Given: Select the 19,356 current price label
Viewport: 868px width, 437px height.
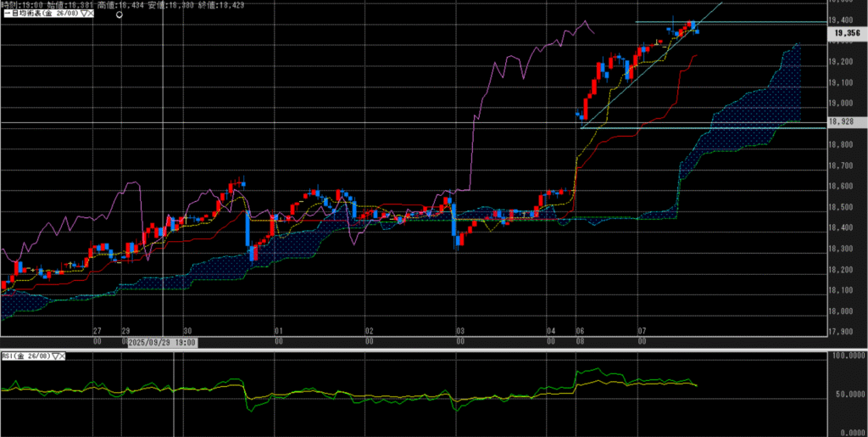Looking at the screenshot, I should click(843, 34).
